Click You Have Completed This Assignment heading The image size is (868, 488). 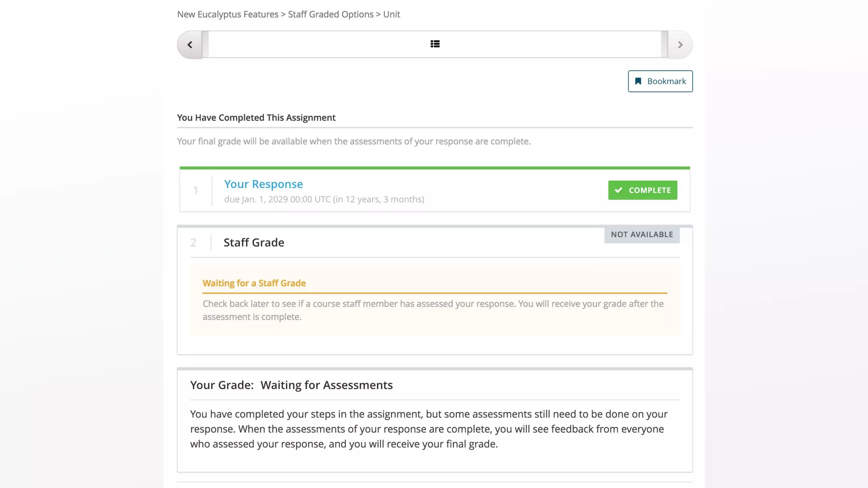pos(256,118)
